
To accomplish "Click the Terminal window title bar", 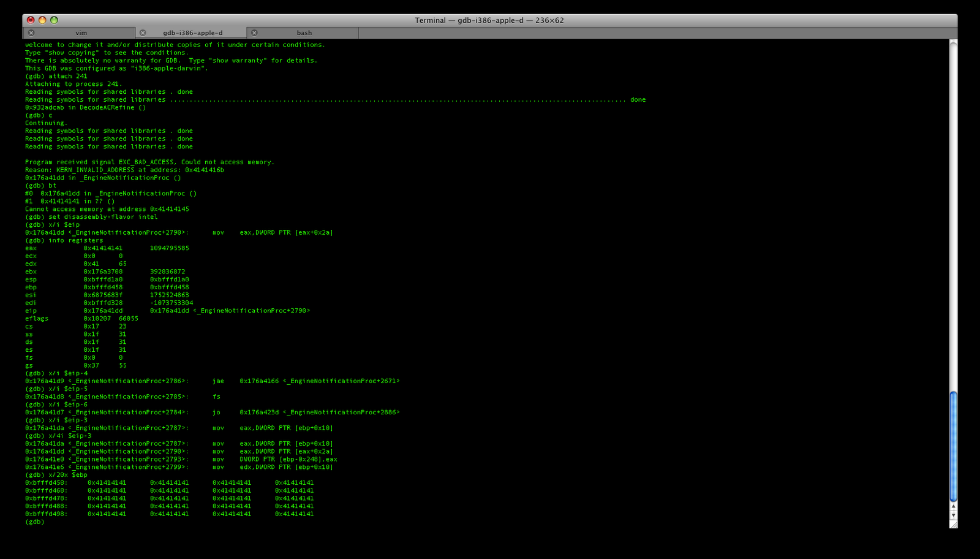I will coord(490,20).
